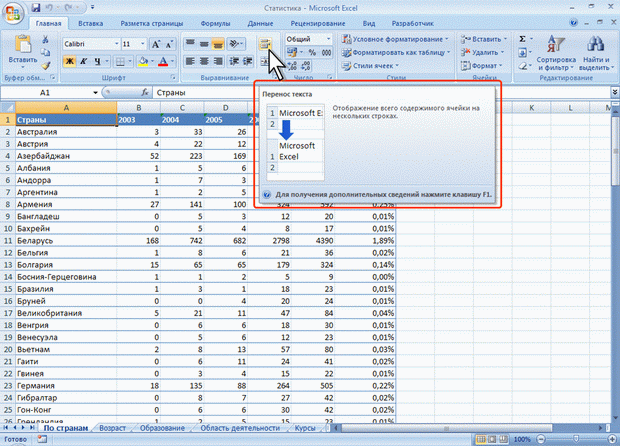
Task: Click the AutoSum sigma icon
Action: 522,39
